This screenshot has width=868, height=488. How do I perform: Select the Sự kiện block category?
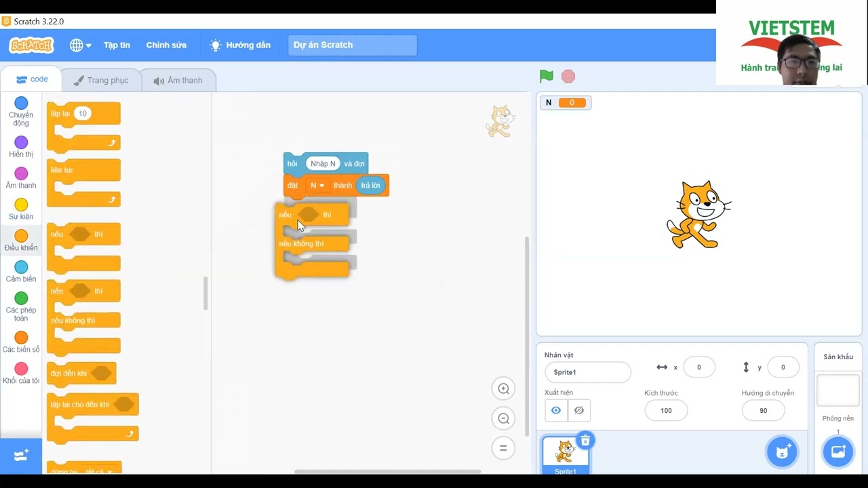tap(21, 209)
